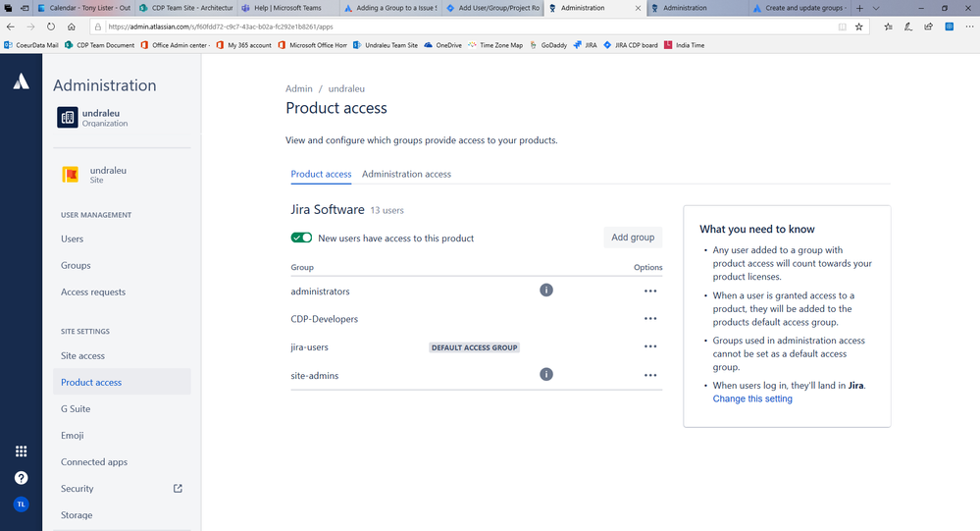Switch to the Calendar - Tony Lister browser tab
980x531 pixels.
(83, 8)
